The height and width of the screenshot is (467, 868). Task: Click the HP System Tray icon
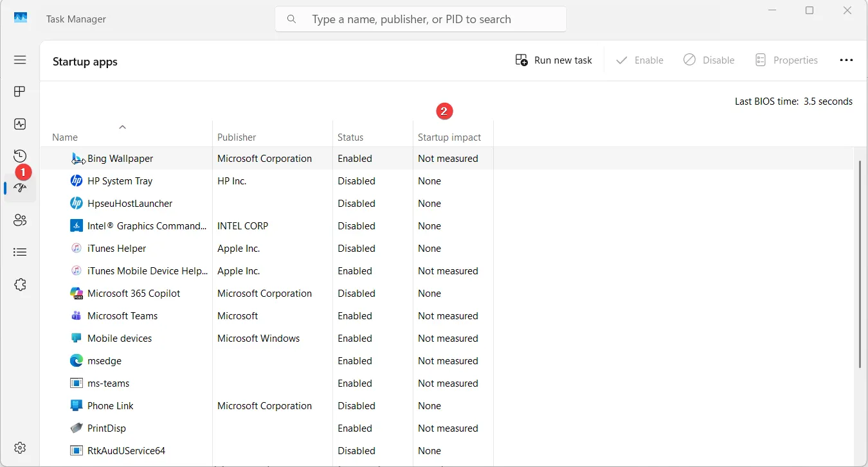point(77,181)
